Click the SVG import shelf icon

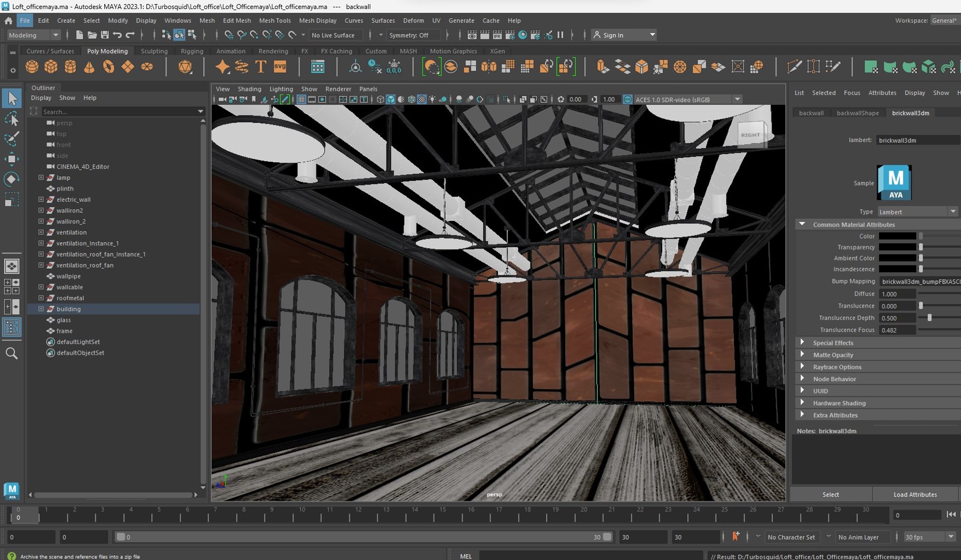[x=280, y=67]
